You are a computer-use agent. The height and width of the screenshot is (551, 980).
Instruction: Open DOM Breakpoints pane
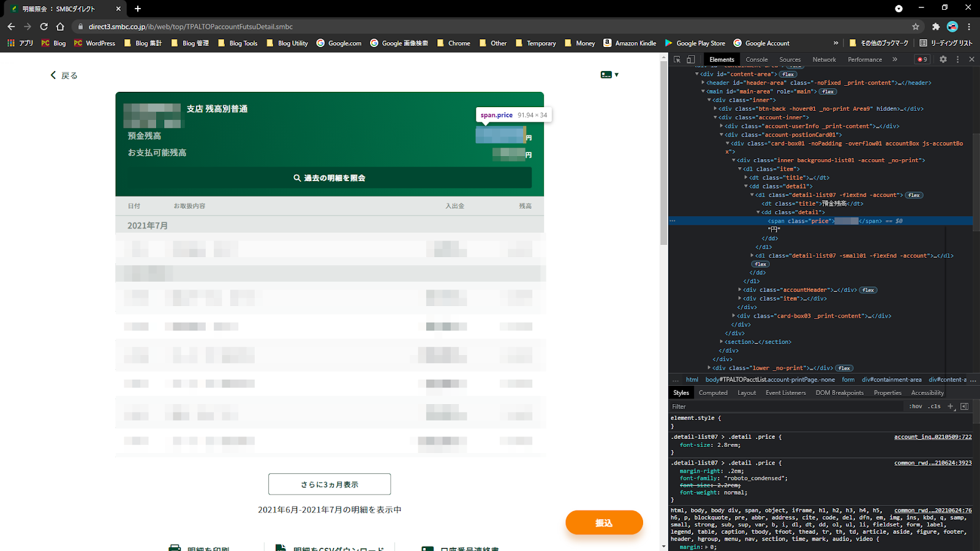tap(840, 392)
